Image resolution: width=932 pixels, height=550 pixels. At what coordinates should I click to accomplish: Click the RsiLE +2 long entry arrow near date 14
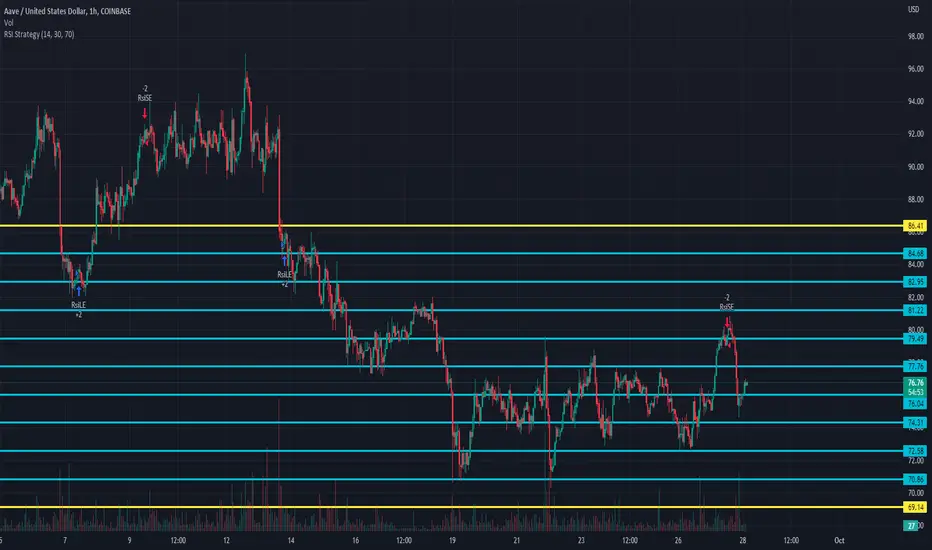click(x=285, y=260)
